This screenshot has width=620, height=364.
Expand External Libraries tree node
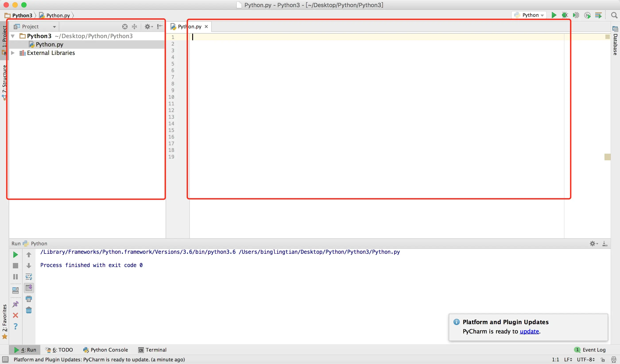coord(13,53)
